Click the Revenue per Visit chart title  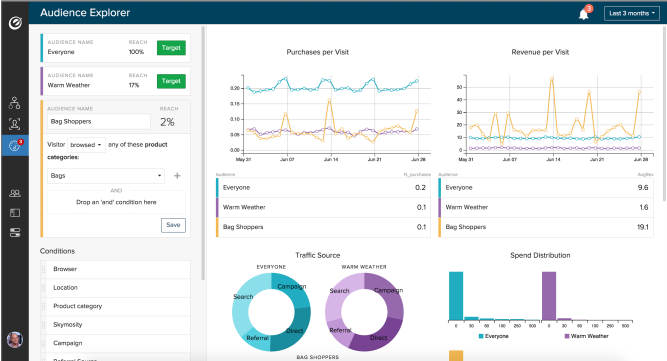[540, 52]
